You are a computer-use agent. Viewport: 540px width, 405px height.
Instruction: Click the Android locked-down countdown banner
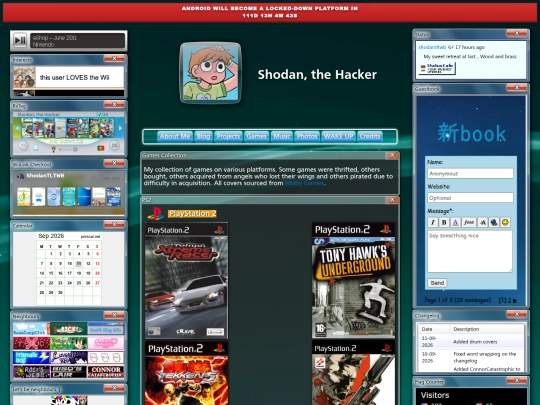coord(270,12)
